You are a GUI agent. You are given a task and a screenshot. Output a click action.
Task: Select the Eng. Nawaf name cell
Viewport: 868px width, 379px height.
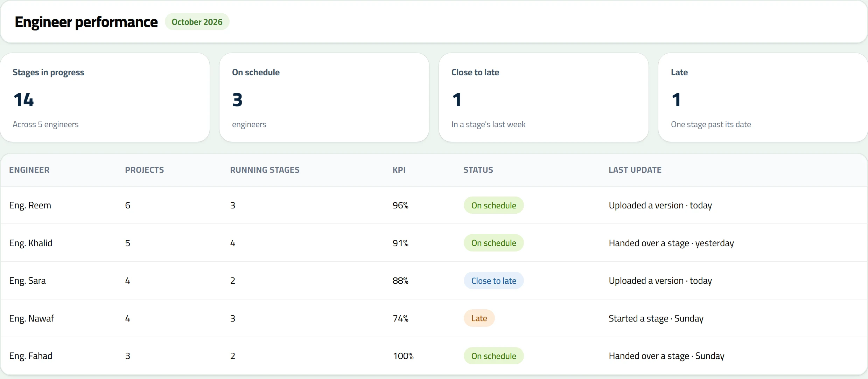pyautogui.click(x=31, y=318)
